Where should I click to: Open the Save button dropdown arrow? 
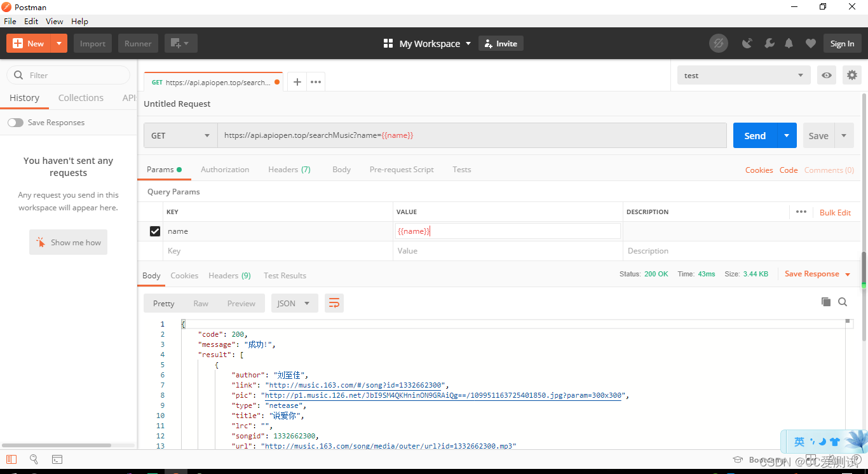844,135
